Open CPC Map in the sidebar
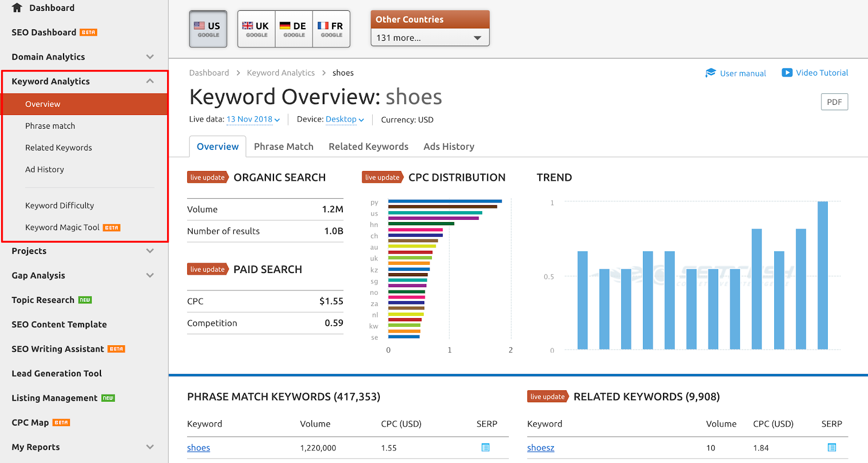The width and height of the screenshot is (868, 463). coord(30,422)
